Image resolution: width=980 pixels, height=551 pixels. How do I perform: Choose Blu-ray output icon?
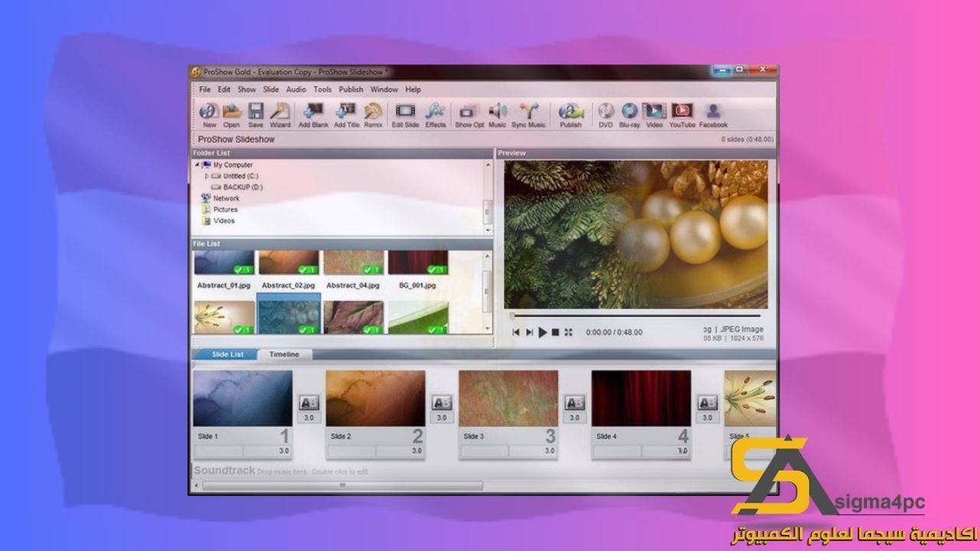pyautogui.click(x=629, y=115)
